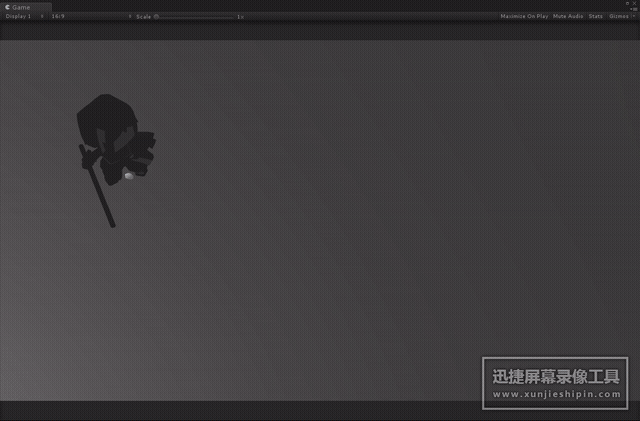Click the Scale slider handle
Viewport: 640px width, 421px height.
click(156, 17)
